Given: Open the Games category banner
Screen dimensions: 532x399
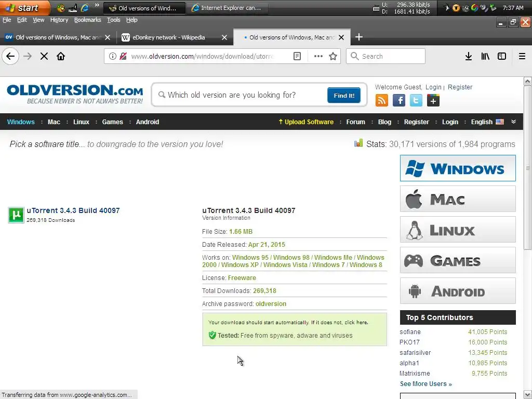Looking at the screenshot, I should 458,260.
